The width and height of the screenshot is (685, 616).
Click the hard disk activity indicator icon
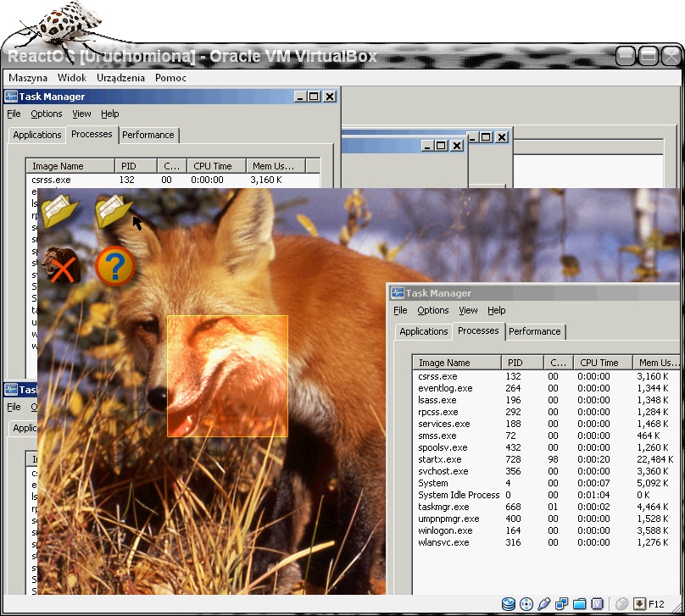click(509, 604)
